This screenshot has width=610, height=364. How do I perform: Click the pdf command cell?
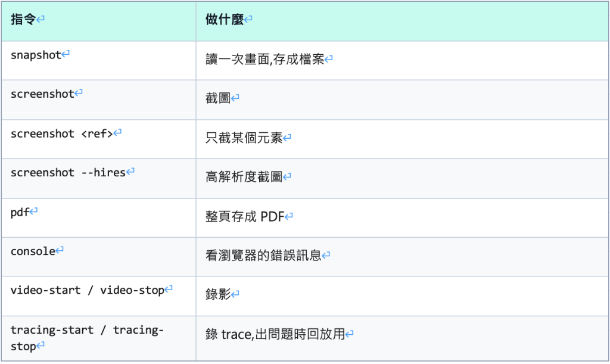click(x=98, y=218)
